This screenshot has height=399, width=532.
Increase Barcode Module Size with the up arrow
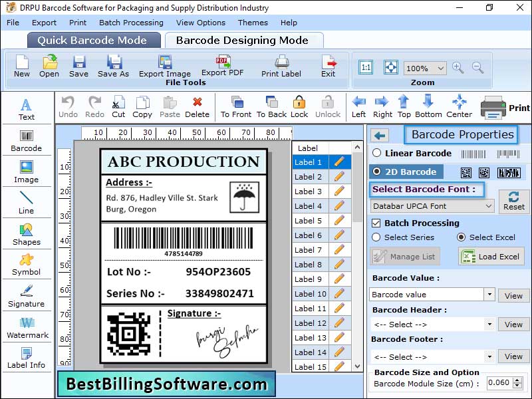pyautogui.click(x=515, y=379)
